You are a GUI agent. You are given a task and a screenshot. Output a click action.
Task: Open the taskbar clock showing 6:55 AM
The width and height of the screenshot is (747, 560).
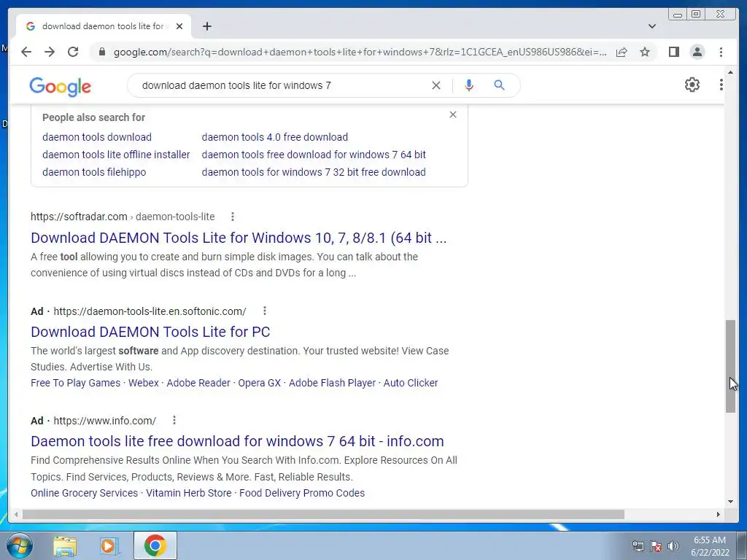(710, 546)
